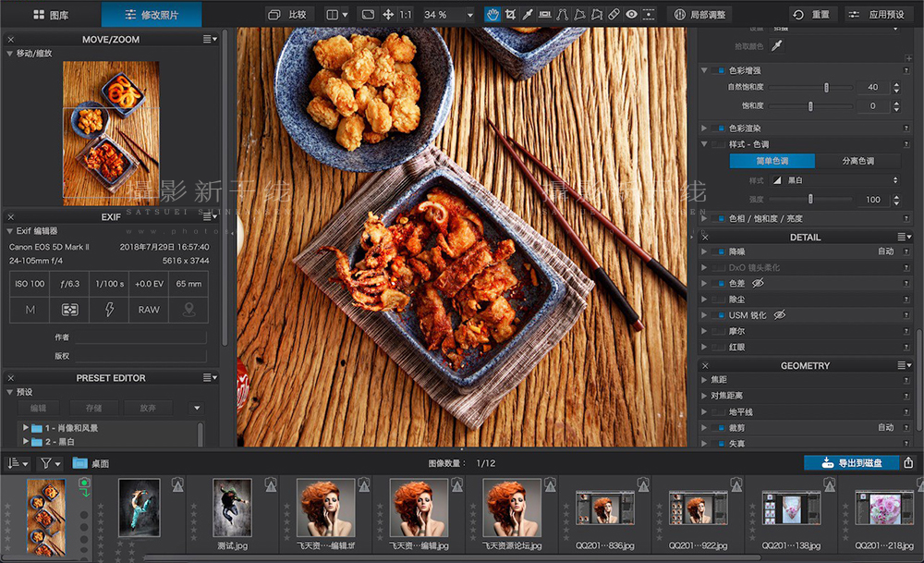
Task: Select the 测试.jpg thumbnail
Action: click(x=232, y=508)
